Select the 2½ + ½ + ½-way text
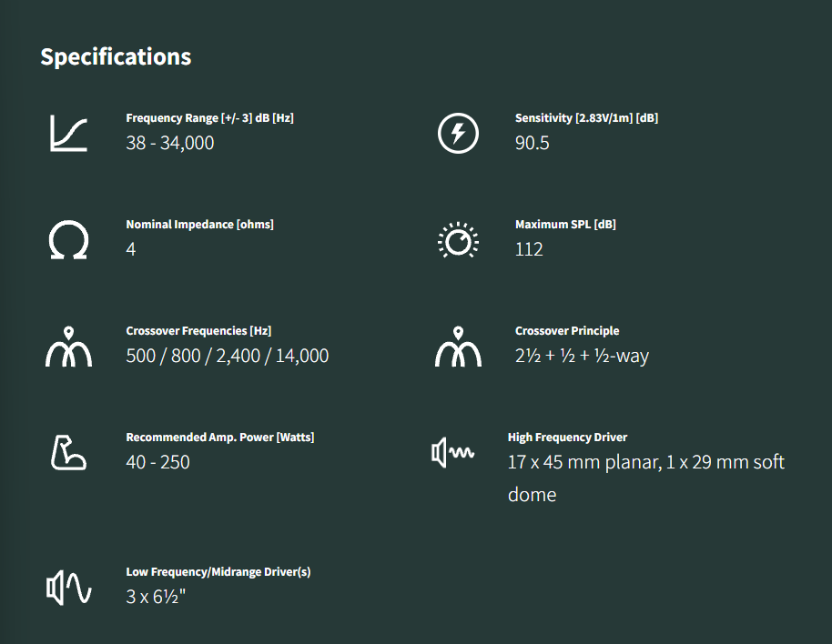The width and height of the screenshot is (832, 644). tap(582, 356)
